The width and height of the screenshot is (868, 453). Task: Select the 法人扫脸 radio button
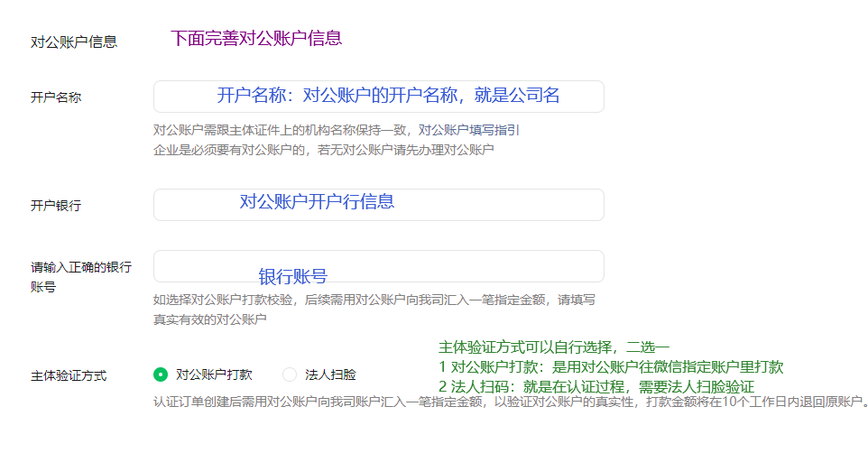[290, 374]
